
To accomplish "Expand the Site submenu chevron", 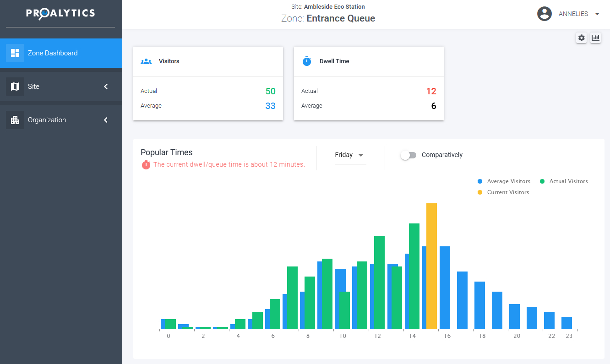I will (x=106, y=87).
